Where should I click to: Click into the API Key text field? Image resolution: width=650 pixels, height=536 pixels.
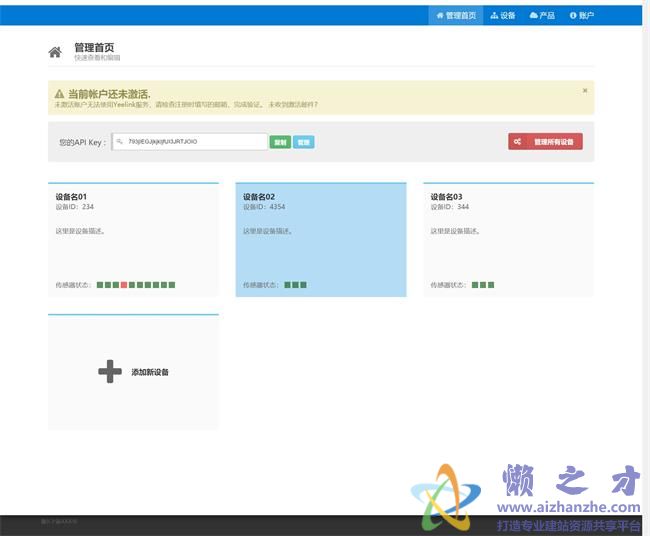click(x=195, y=142)
